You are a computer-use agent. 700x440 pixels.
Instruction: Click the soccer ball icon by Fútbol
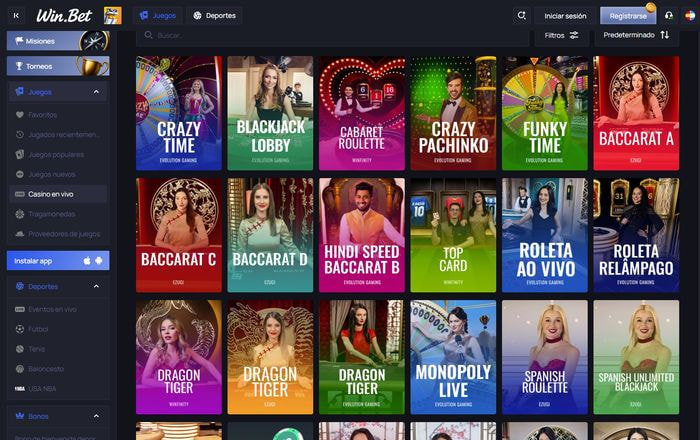20,329
